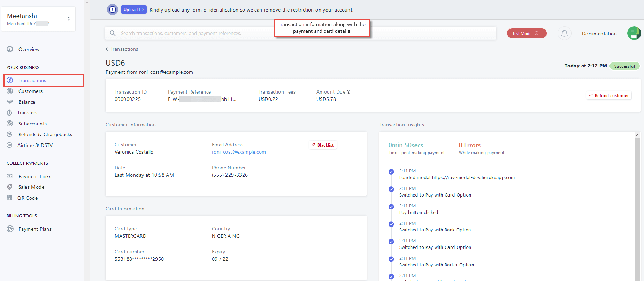Image resolution: width=644 pixels, height=281 pixels.
Task: Click the search magnifier icon
Action: tap(113, 33)
